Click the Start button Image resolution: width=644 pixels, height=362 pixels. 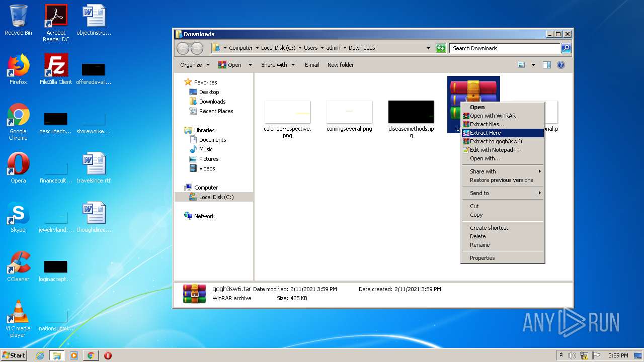14,355
